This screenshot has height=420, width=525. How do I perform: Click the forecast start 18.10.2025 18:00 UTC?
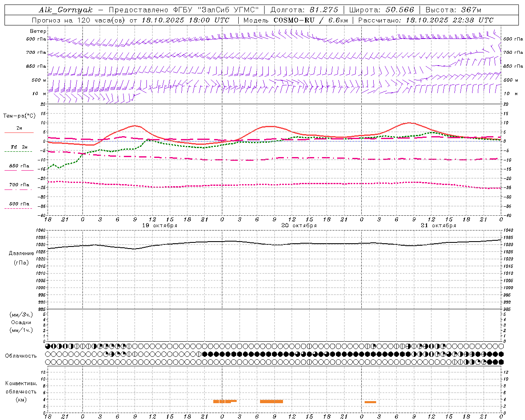[186, 20]
